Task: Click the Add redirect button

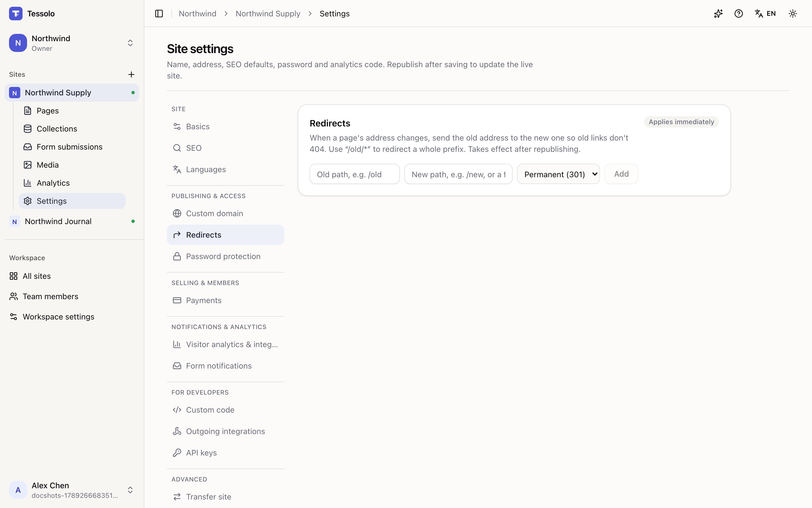Action: point(621,174)
